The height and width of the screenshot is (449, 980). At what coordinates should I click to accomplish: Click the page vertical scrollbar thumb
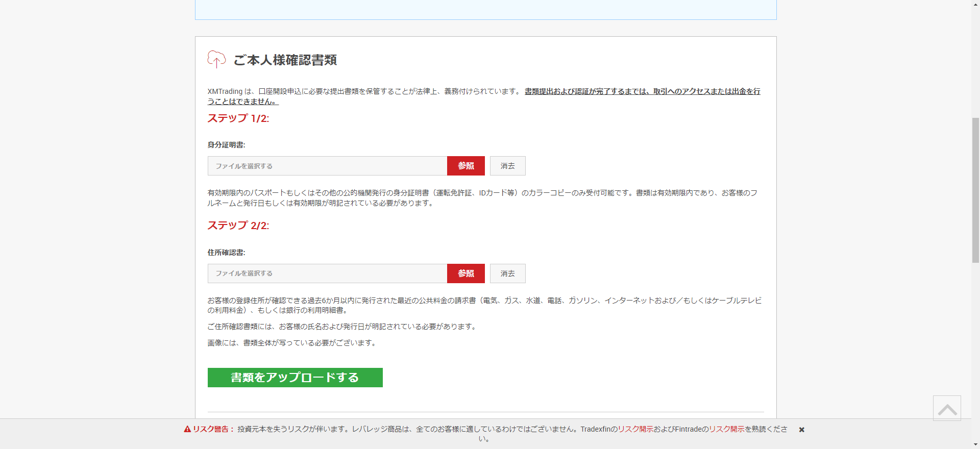(975, 190)
